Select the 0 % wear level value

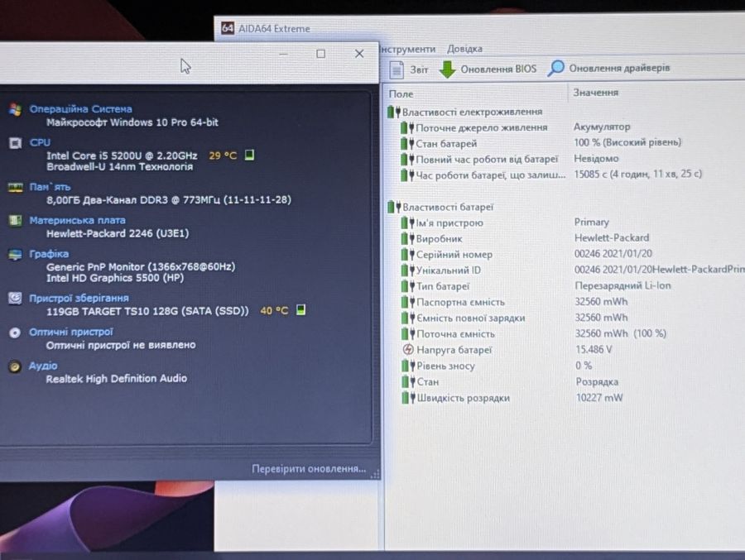click(584, 366)
